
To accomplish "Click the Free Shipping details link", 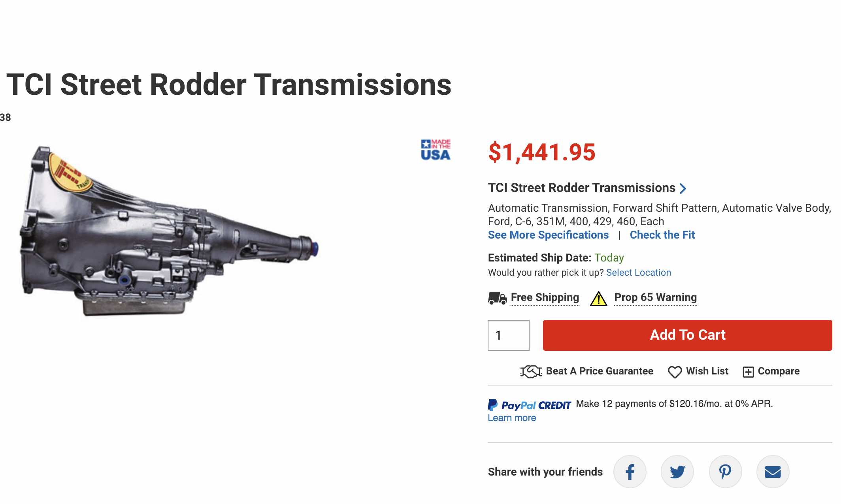I will tap(545, 297).
